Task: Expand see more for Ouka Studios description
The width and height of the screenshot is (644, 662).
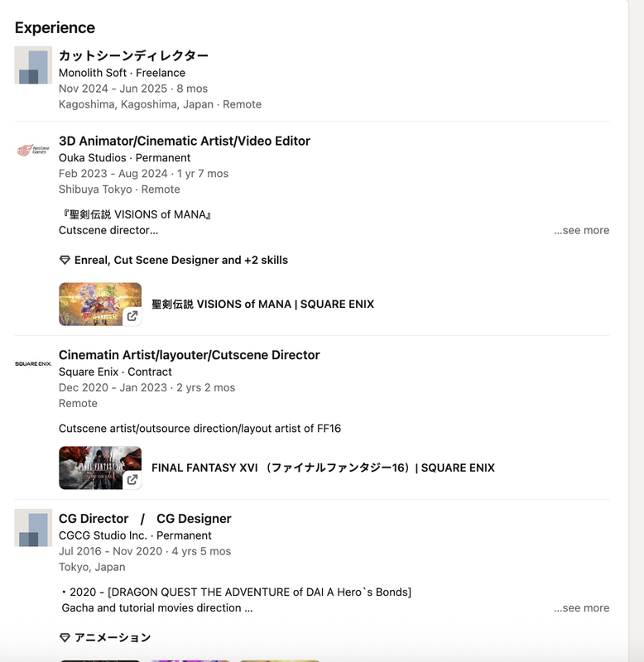Action: [581, 231]
